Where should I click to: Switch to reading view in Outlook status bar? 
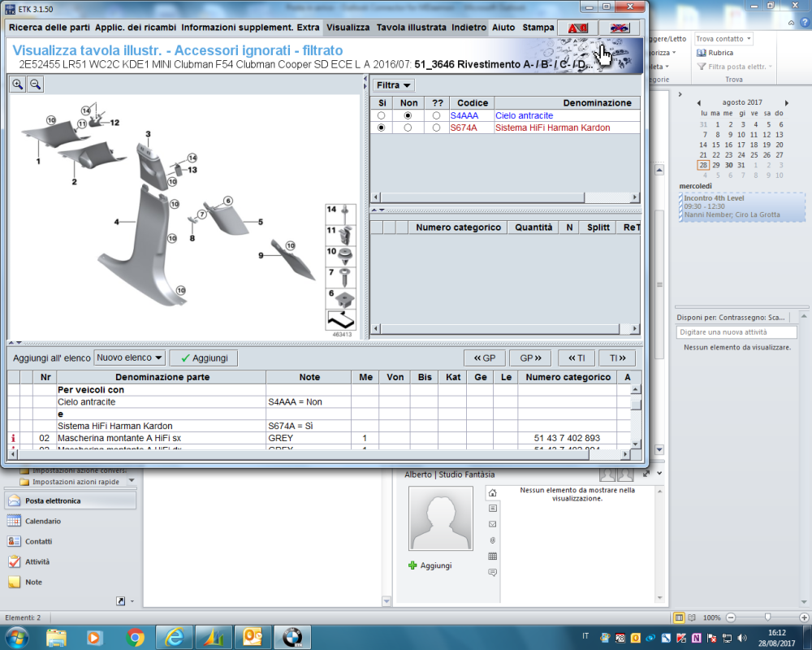pyautogui.click(x=692, y=617)
